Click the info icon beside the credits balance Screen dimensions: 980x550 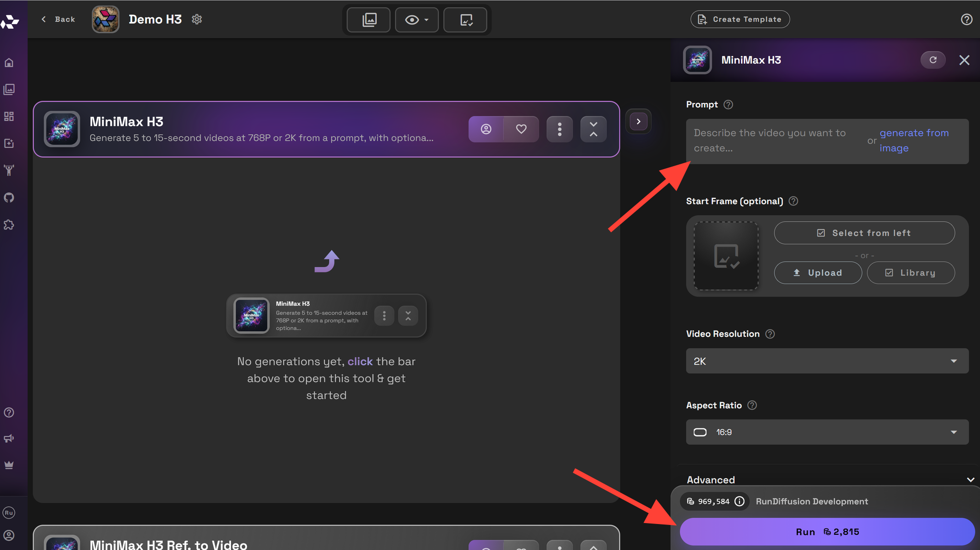(x=739, y=501)
